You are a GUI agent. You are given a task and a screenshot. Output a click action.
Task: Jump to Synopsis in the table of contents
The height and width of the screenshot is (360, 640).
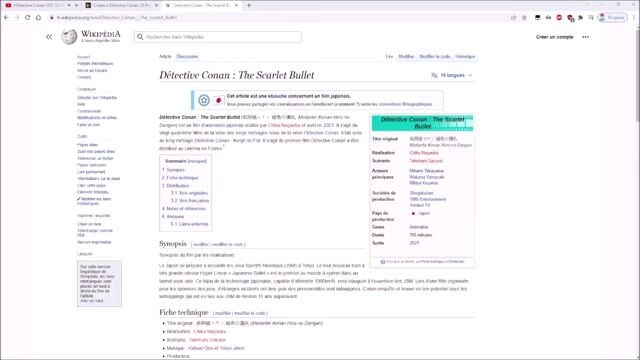tap(175, 170)
